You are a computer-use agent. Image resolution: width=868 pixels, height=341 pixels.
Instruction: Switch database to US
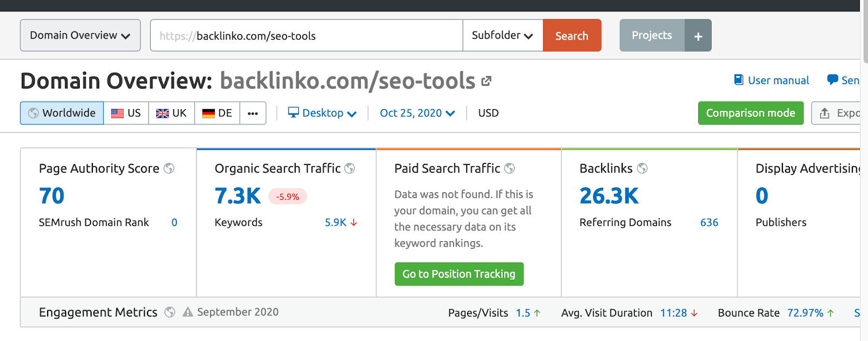tap(126, 113)
